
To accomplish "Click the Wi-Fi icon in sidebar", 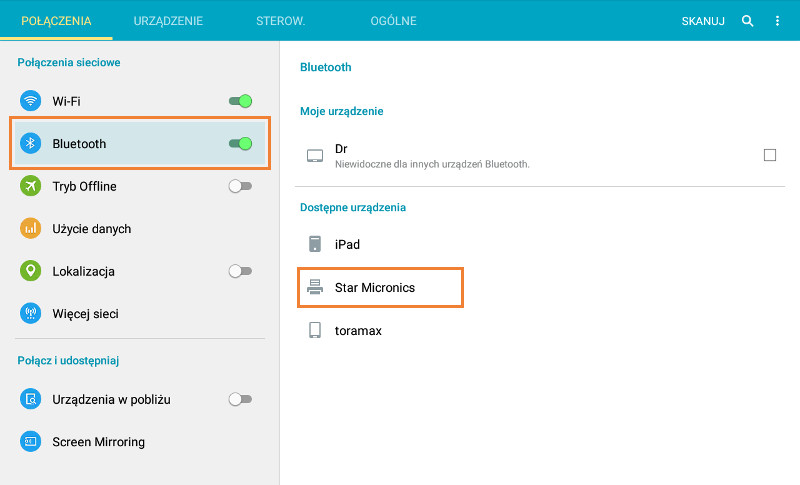I will 31,101.
